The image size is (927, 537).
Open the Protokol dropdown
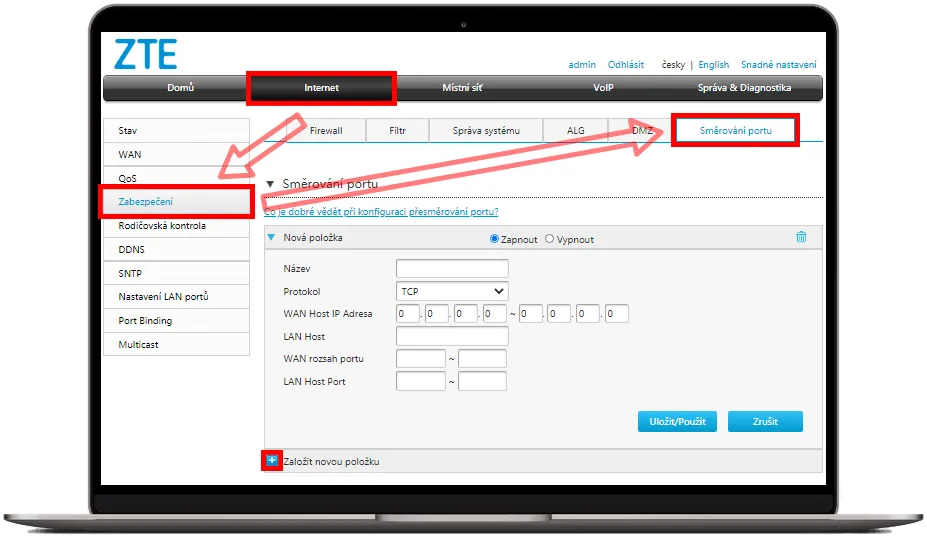[x=452, y=291]
